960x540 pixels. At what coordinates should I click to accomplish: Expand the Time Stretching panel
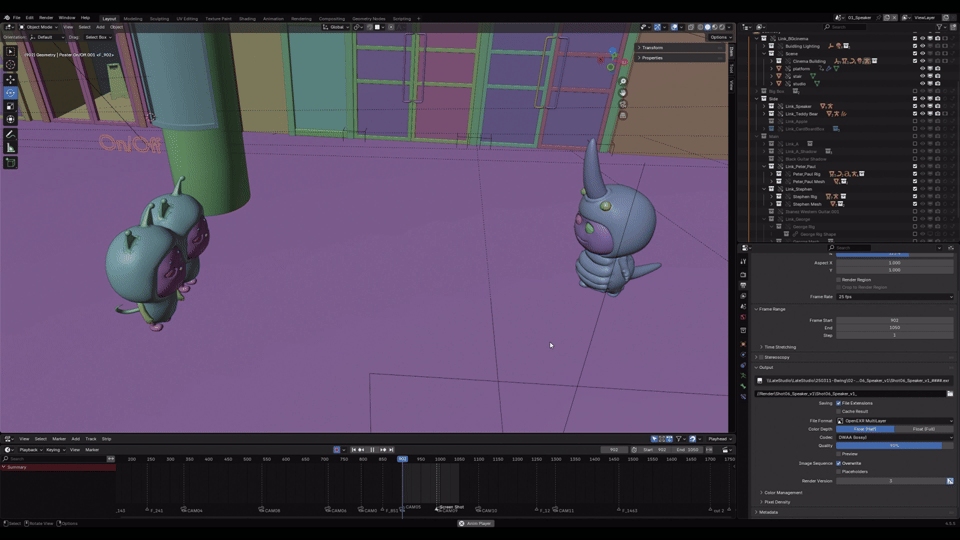778,347
